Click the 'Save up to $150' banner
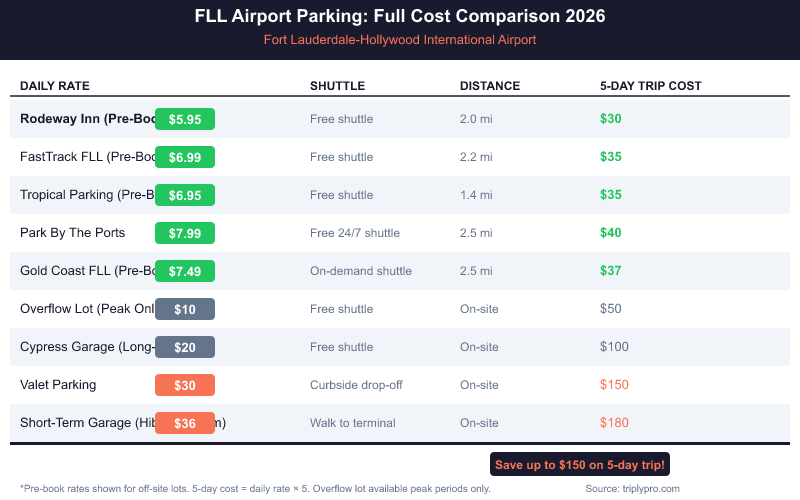This screenshot has height=500, width=800. [580, 465]
